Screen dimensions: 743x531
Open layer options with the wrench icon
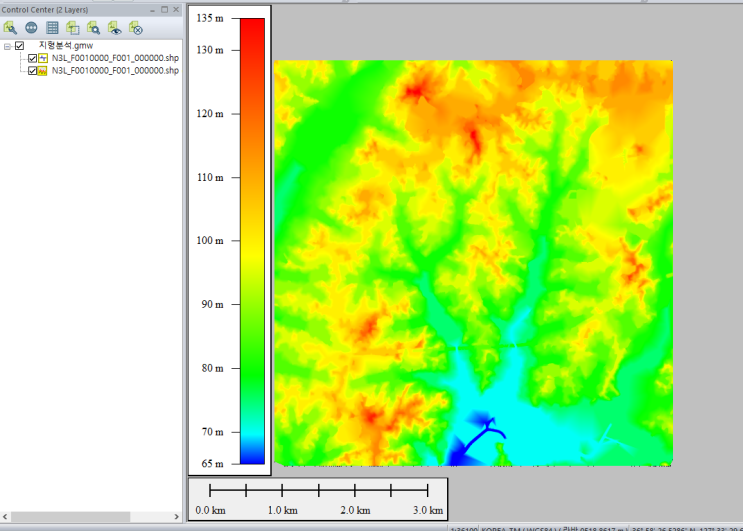[11, 28]
